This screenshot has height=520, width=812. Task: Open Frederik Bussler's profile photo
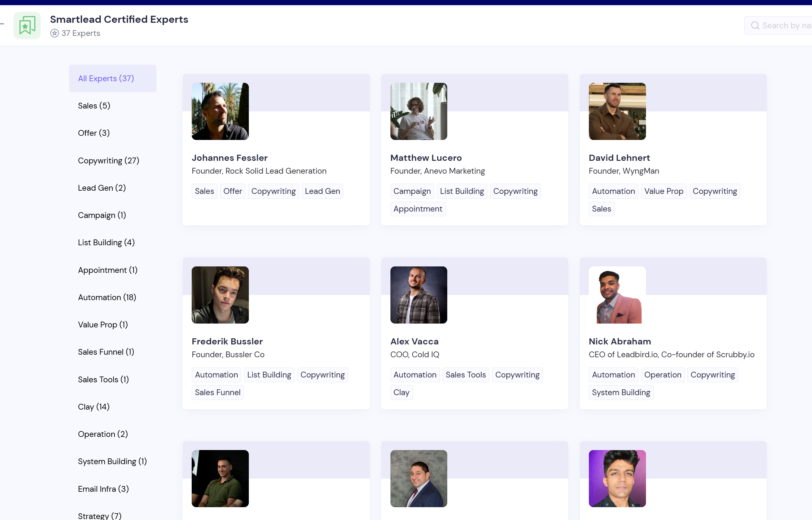tap(220, 295)
